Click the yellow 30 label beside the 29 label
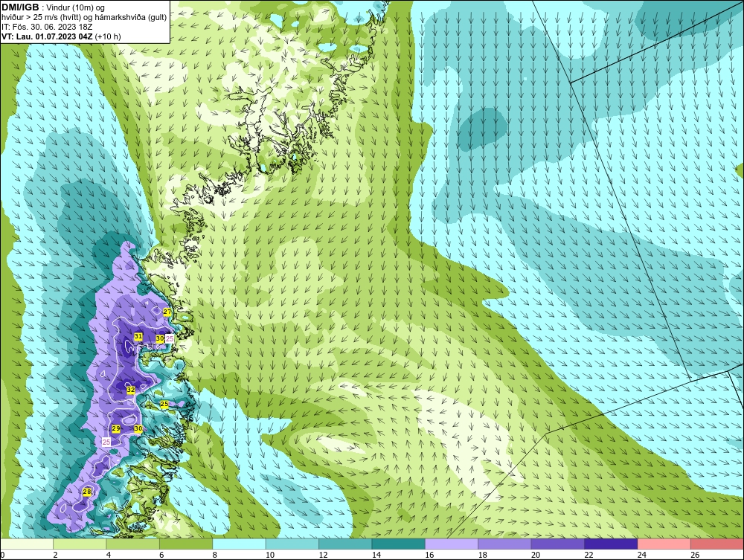This screenshot has height=560, width=744. pos(138,428)
